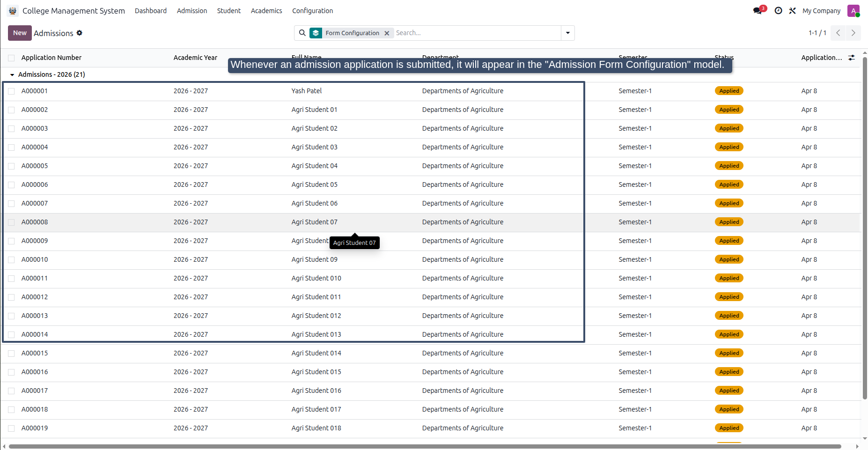The image size is (868, 450).
Task: Click the 1-1 / 1 pager counter
Action: pyautogui.click(x=817, y=33)
